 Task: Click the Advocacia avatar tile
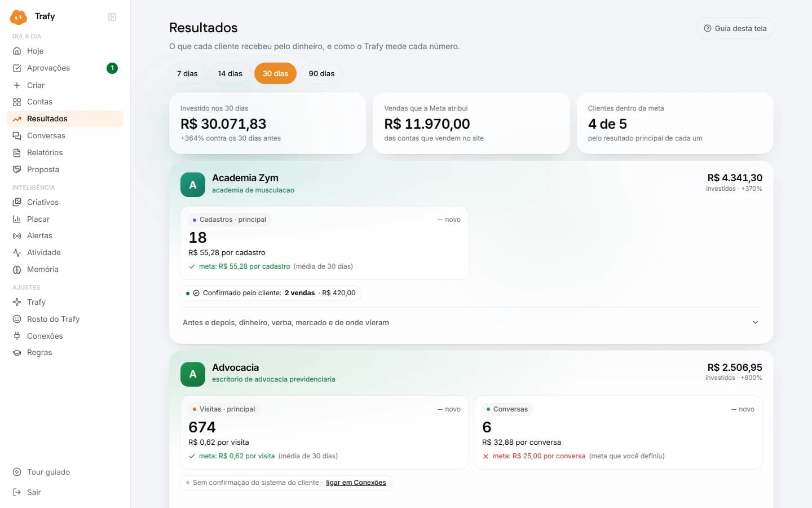pyautogui.click(x=193, y=374)
